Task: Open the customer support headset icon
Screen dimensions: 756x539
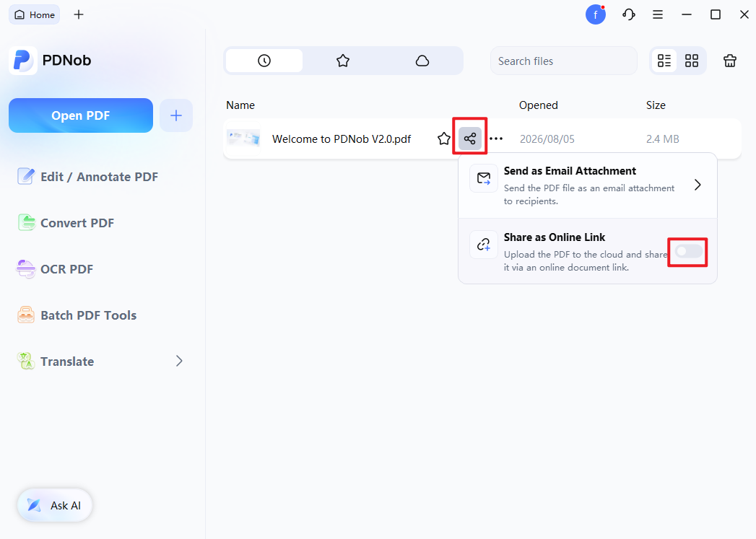Action: 628,15
